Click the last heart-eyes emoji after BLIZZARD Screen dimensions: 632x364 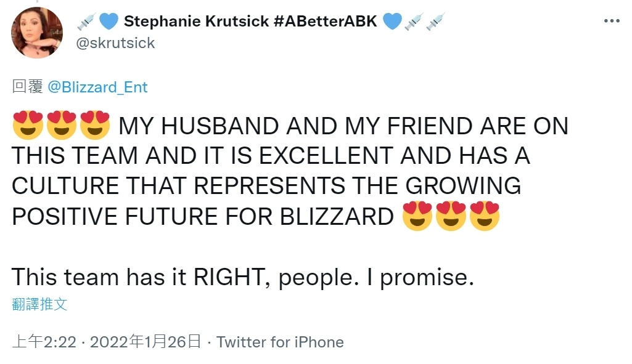(485, 216)
